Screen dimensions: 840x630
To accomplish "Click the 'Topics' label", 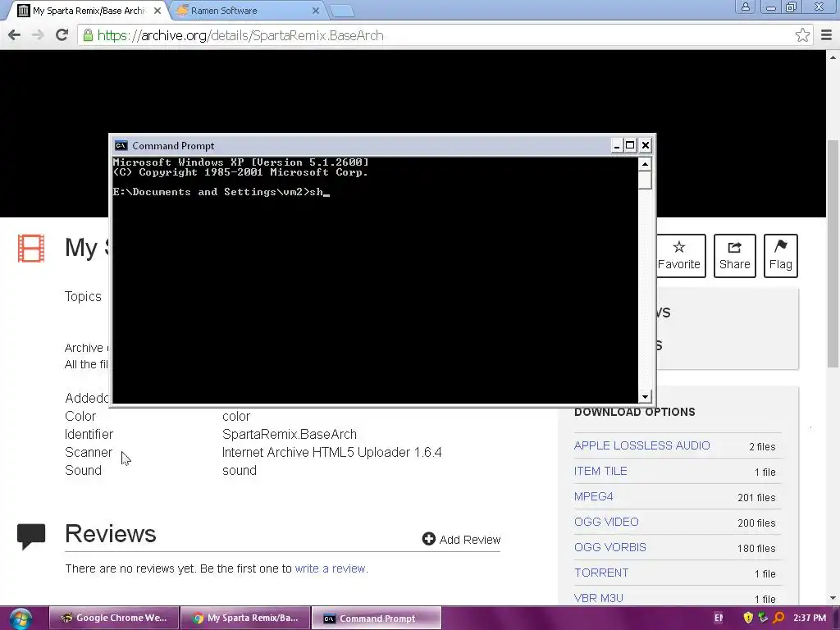I will click(83, 297).
